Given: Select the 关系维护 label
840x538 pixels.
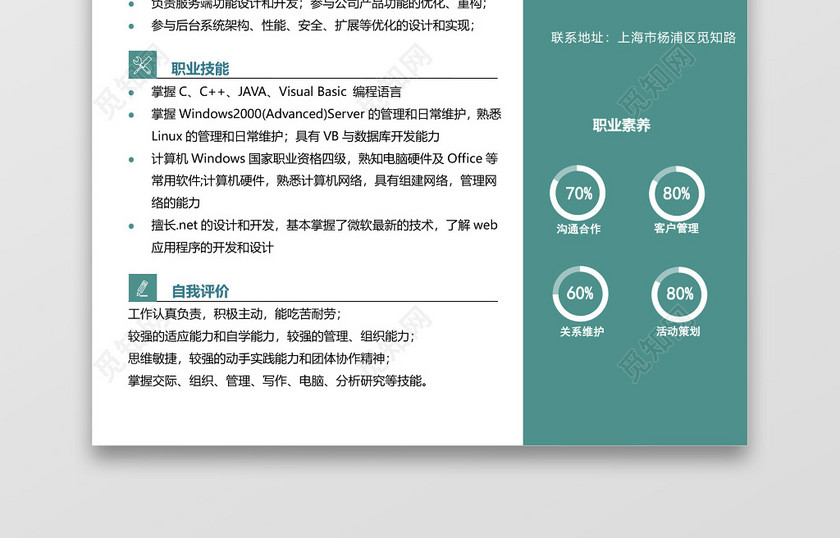Looking at the screenshot, I should point(582,332).
